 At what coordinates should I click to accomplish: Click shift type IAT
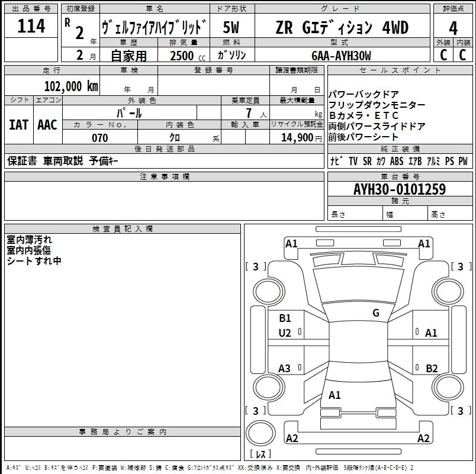pyautogui.click(x=19, y=125)
